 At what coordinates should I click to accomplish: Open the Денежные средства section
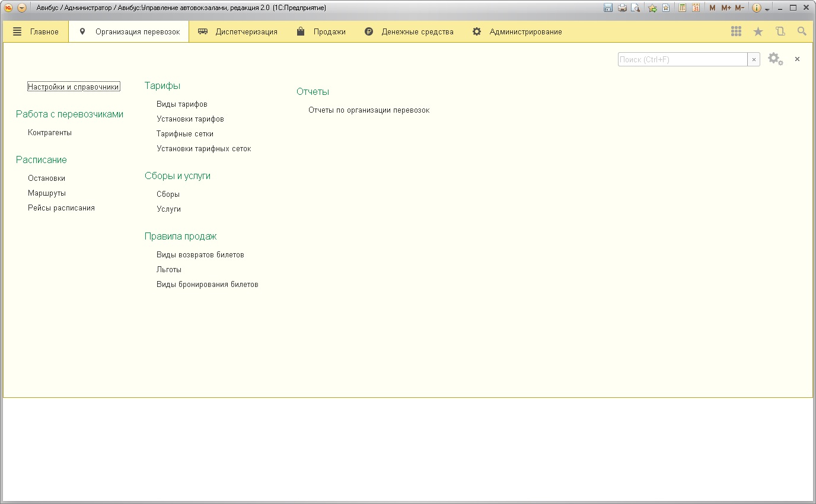409,31
